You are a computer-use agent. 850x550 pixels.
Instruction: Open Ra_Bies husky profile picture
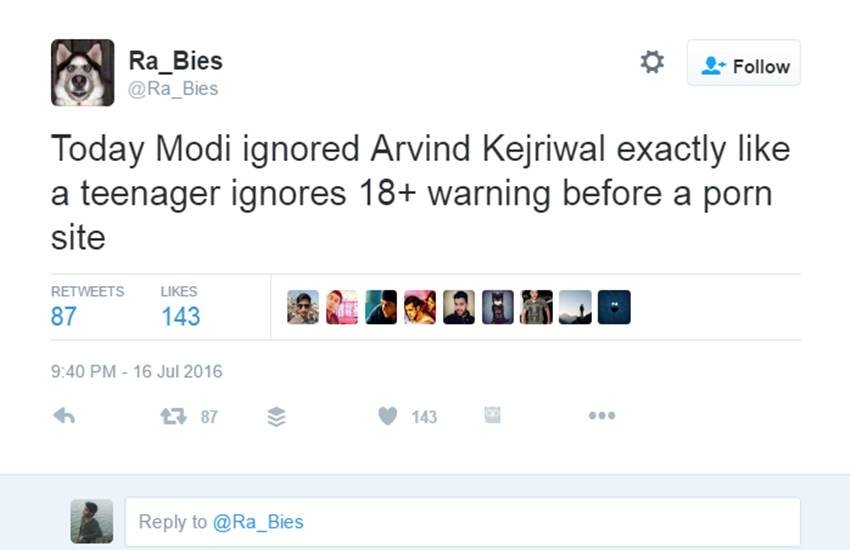tap(82, 73)
